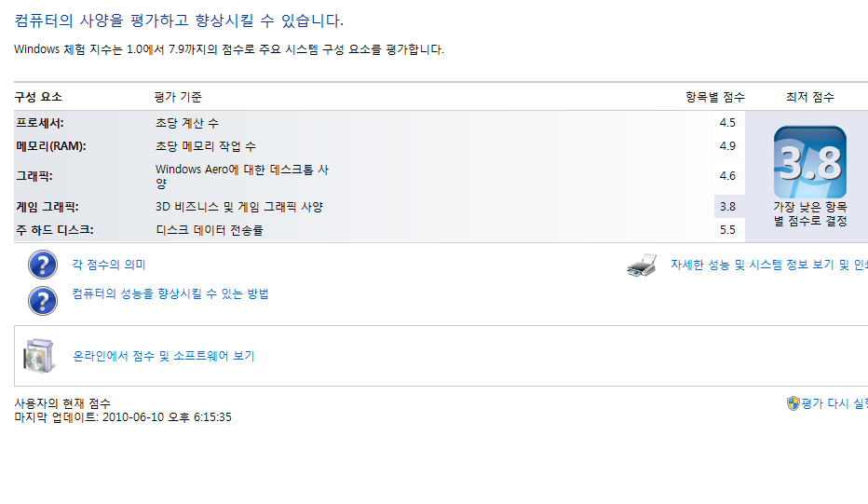Click the 3.8 base score badge
868x504 pixels.
(809, 162)
